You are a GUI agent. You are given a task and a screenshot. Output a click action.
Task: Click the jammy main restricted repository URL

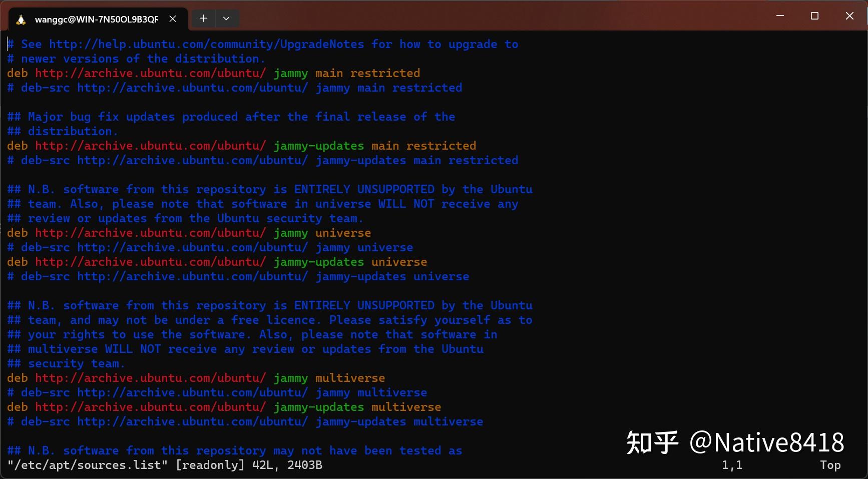(150, 73)
